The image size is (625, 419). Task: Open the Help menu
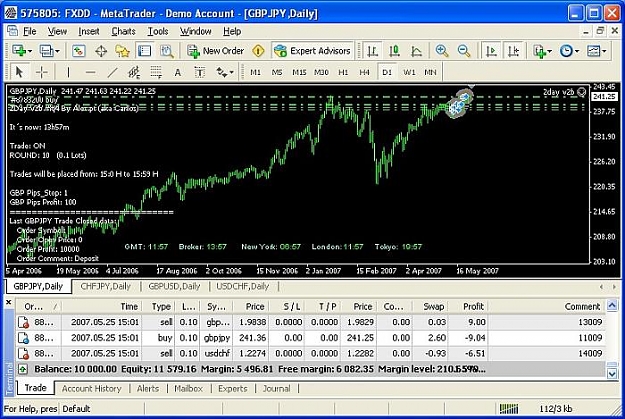232,31
